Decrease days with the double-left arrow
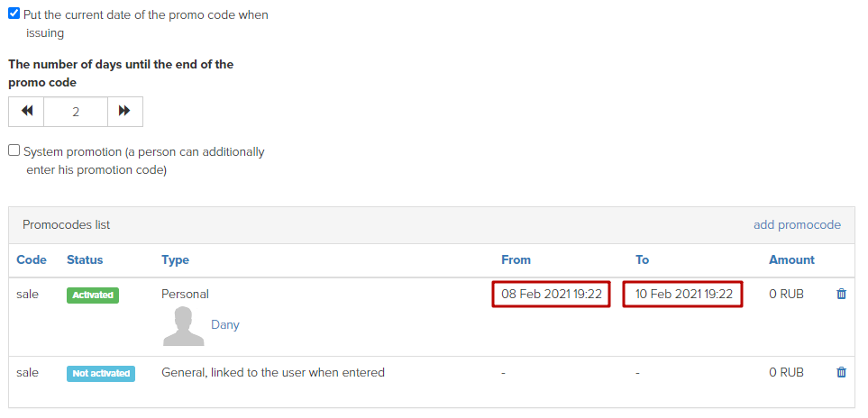 coord(26,112)
